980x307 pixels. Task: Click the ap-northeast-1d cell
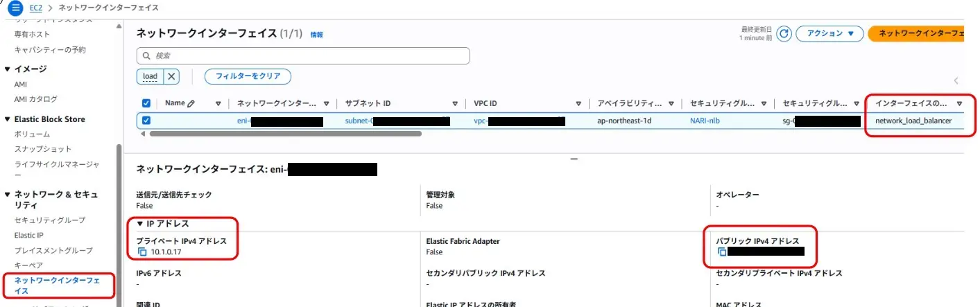click(624, 121)
